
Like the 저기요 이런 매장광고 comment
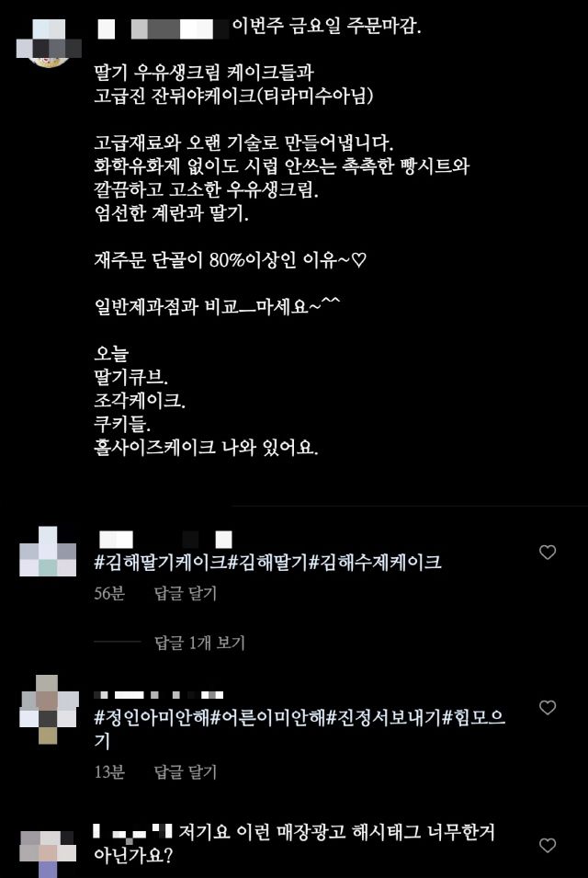(548, 845)
